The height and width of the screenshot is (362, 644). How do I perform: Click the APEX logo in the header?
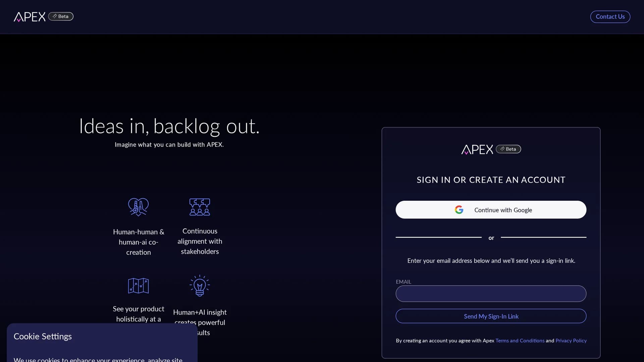click(x=30, y=17)
